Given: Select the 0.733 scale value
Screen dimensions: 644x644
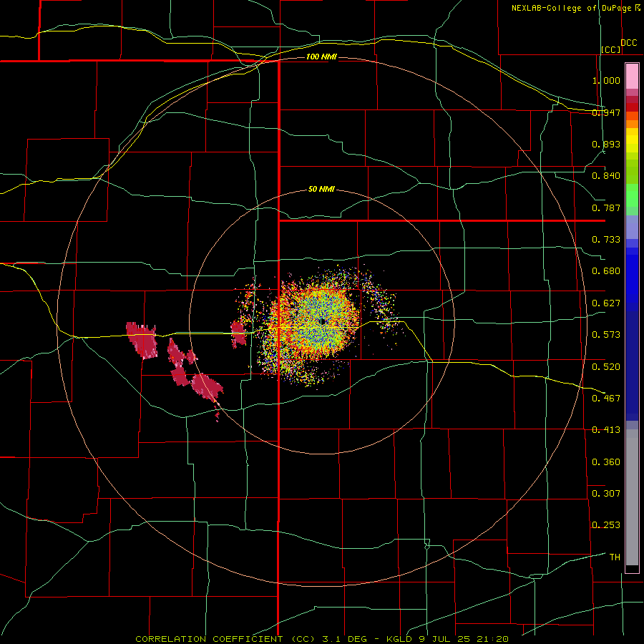Looking at the screenshot, I should [x=606, y=240].
